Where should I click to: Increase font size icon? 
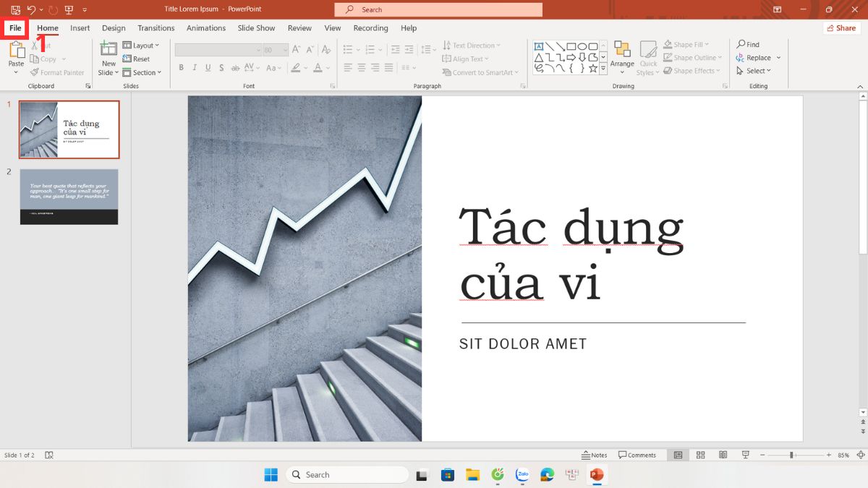click(297, 50)
